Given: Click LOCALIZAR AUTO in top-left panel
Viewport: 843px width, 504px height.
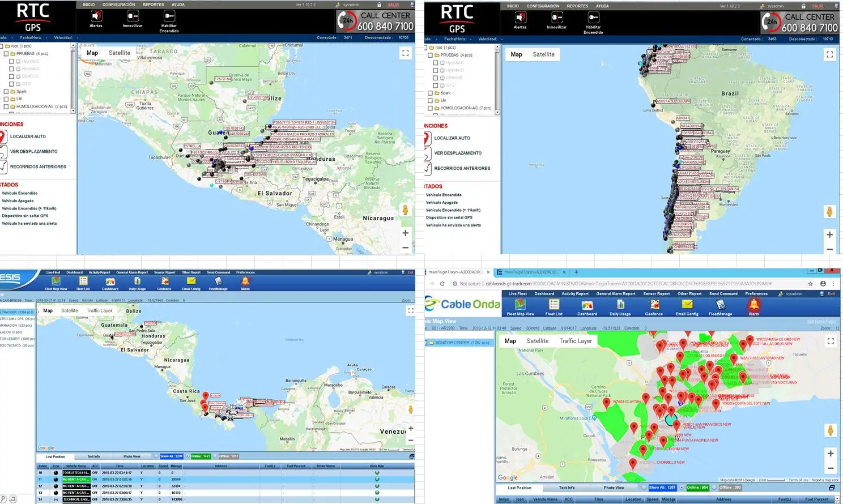Looking at the screenshot, I should (28, 136).
